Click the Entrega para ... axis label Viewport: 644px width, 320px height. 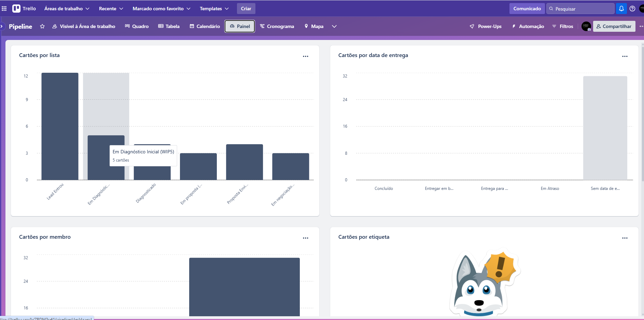494,189
